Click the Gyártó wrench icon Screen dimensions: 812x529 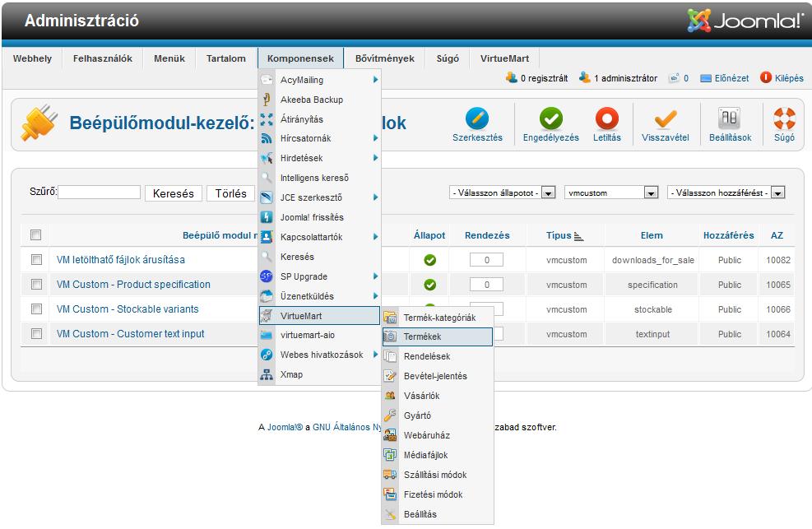[x=390, y=415]
